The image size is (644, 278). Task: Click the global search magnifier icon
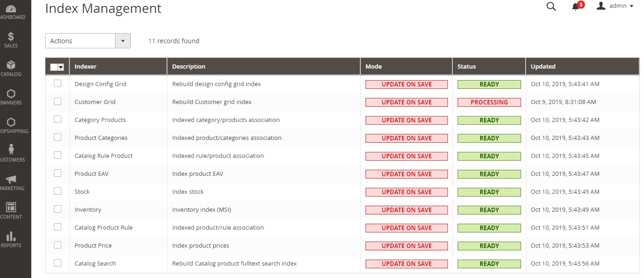pos(551,6)
